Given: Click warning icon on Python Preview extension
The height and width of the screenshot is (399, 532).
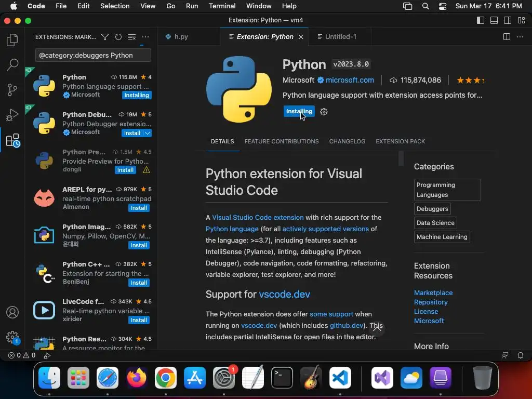Looking at the screenshot, I should tap(146, 170).
